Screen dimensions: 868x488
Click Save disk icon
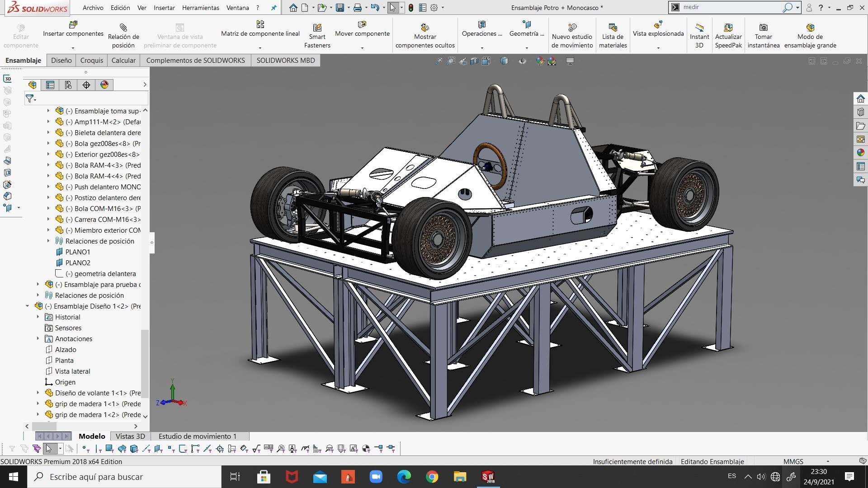tap(340, 8)
